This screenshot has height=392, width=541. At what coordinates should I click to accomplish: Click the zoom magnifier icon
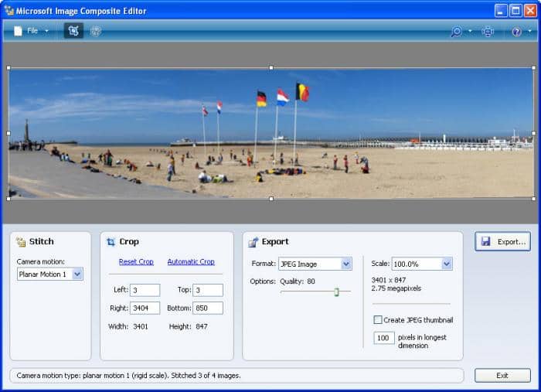click(x=457, y=32)
